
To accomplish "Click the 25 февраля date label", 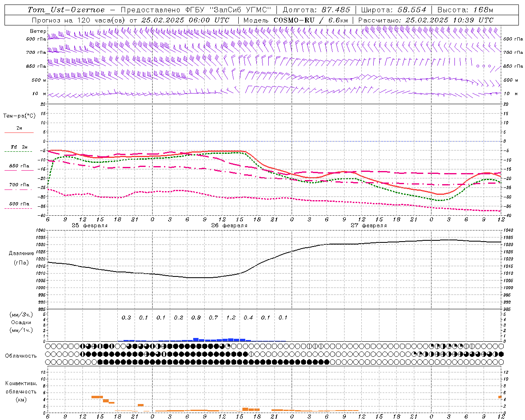I will click(x=90, y=226).
